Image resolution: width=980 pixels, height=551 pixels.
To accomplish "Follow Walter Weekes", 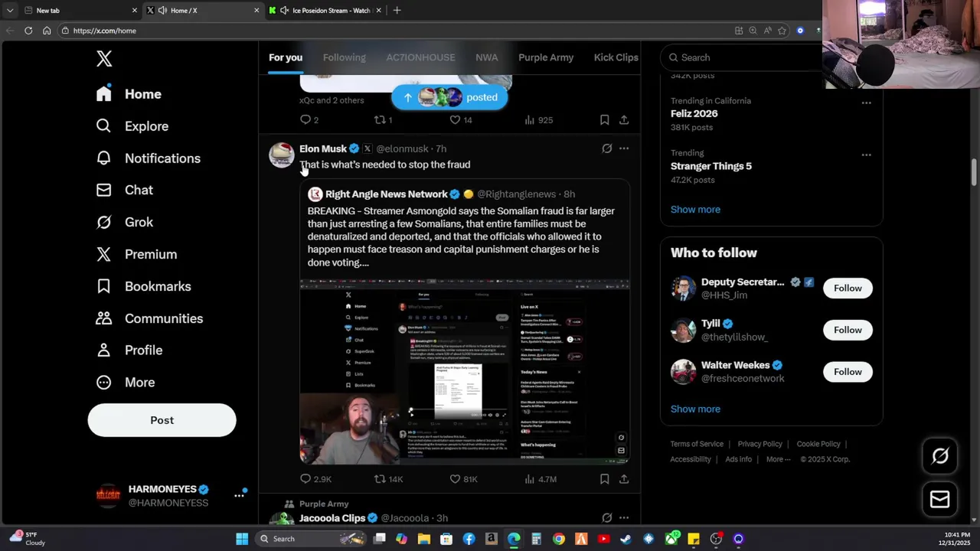I will pos(848,372).
